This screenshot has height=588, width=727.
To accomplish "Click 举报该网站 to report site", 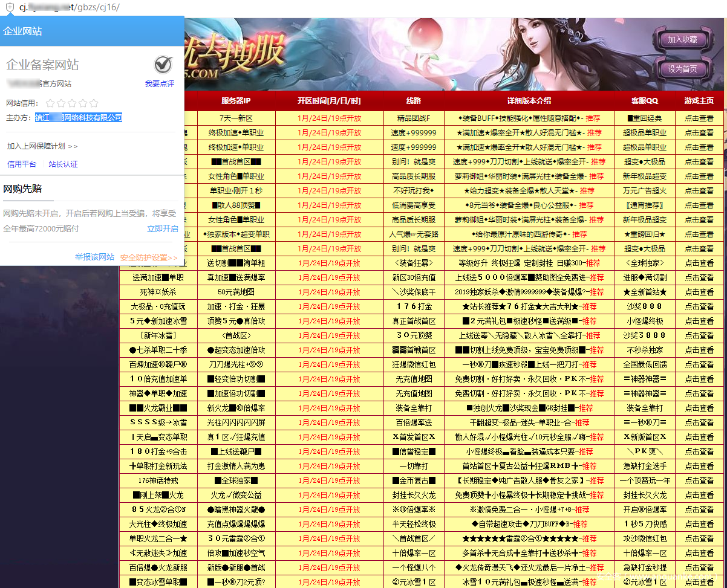I will [94, 257].
